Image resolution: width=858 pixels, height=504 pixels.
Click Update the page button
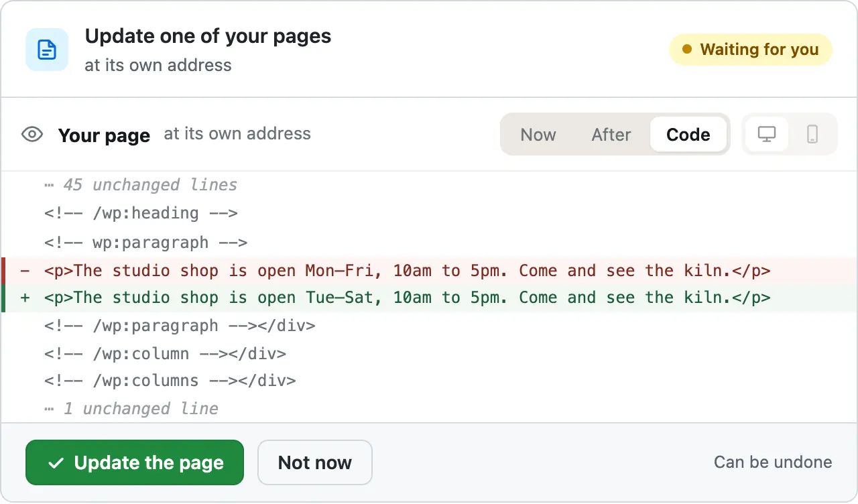pos(135,462)
